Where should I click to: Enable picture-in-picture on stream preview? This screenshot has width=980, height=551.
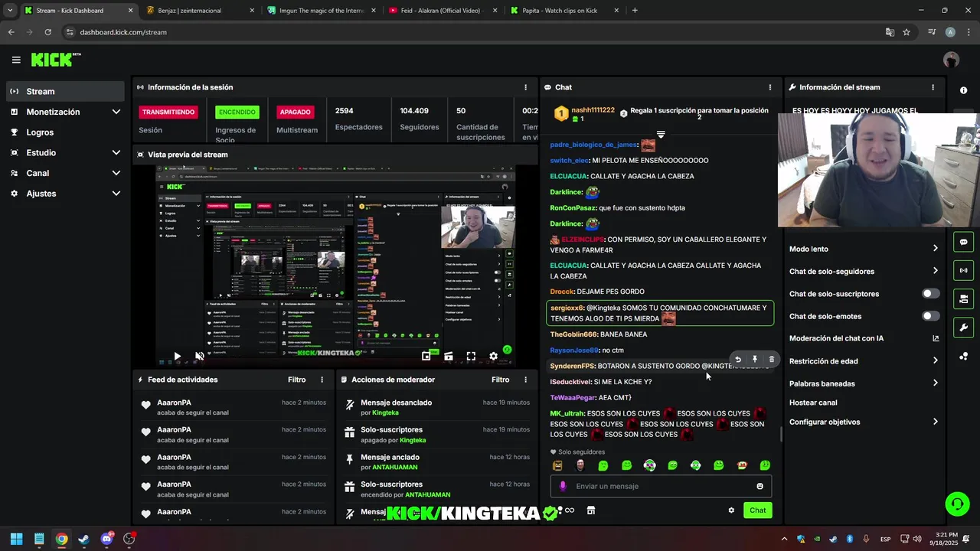426,357
